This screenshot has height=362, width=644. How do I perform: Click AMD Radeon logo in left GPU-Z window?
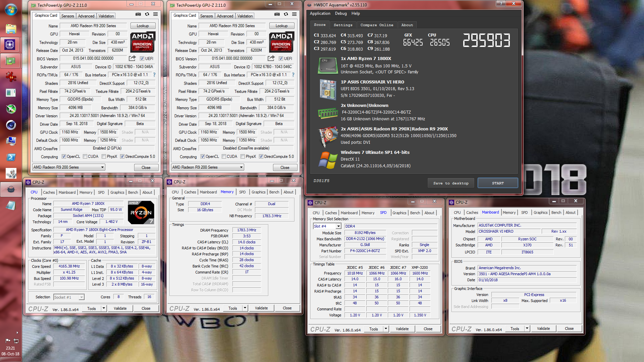tap(142, 42)
